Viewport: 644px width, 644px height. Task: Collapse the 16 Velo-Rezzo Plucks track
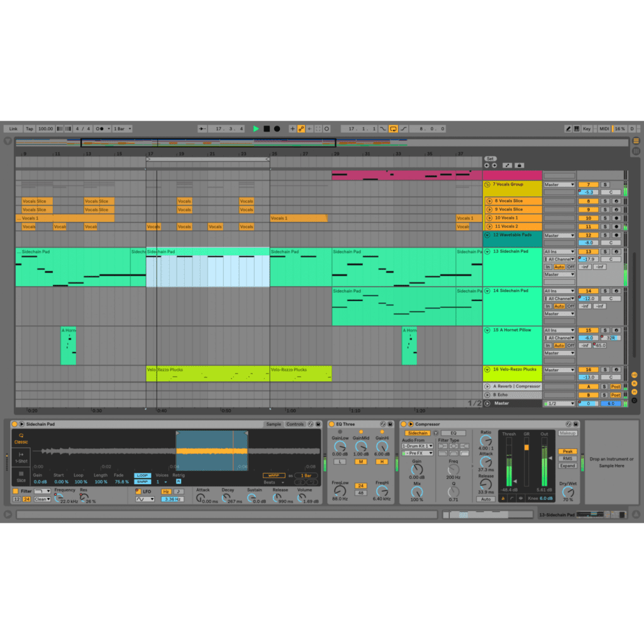click(x=487, y=370)
